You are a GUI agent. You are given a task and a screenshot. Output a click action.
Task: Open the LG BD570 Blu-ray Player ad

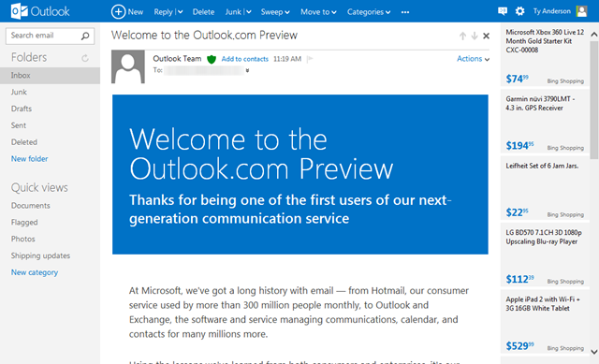click(545, 255)
